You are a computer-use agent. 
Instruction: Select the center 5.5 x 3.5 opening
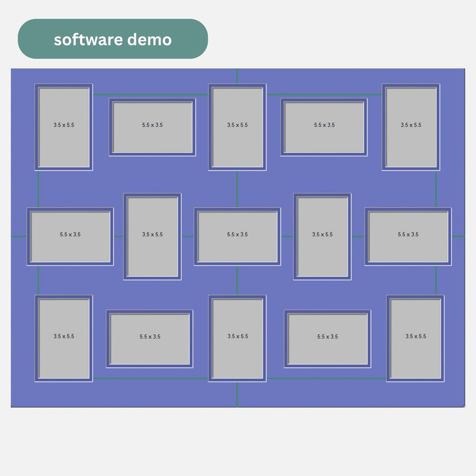pos(237,237)
